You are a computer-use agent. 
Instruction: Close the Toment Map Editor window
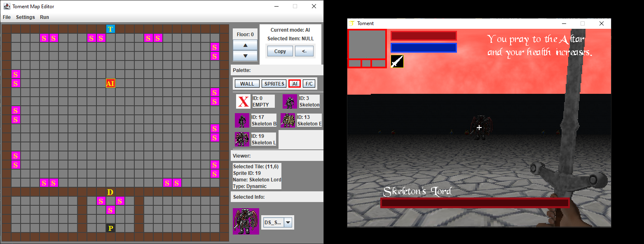314,6
